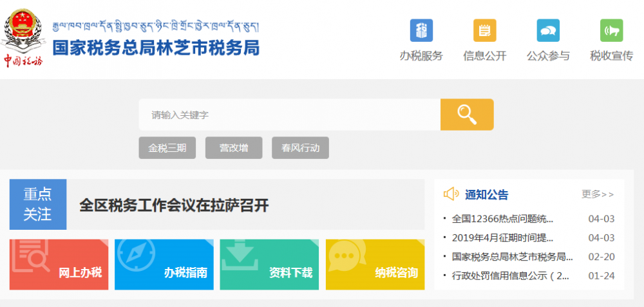Open headline 全区税务工作会议在拉萨召开

(174, 205)
